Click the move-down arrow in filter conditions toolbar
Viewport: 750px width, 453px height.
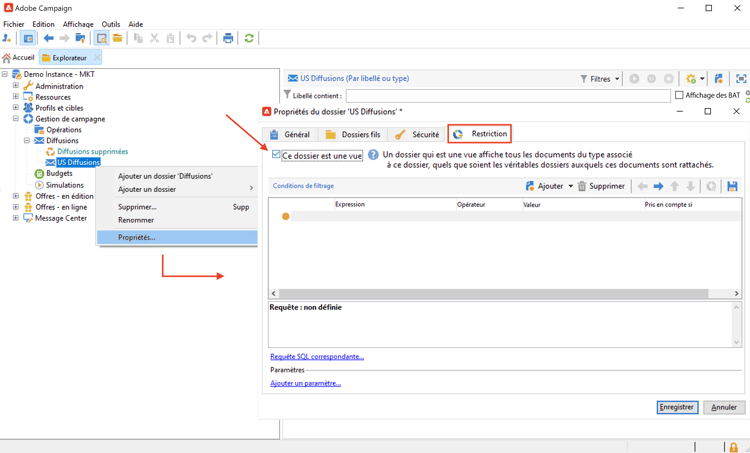point(690,186)
